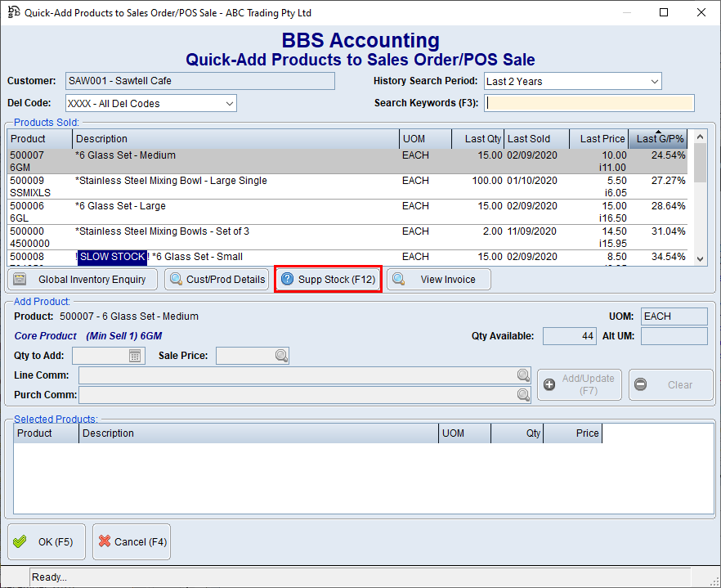Click the Purch Comm lookup magnifier icon

[x=523, y=395]
